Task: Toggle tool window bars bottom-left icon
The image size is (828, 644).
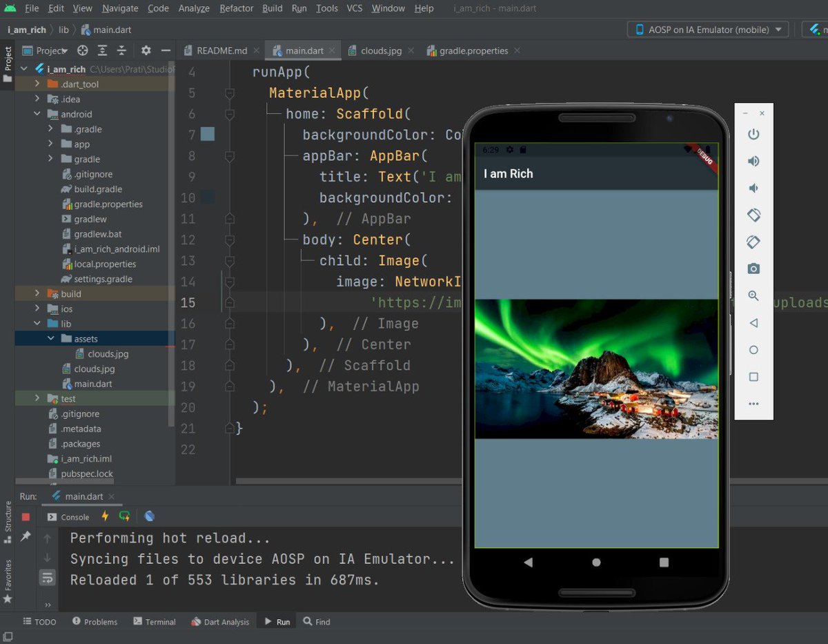Action: coord(7,637)
